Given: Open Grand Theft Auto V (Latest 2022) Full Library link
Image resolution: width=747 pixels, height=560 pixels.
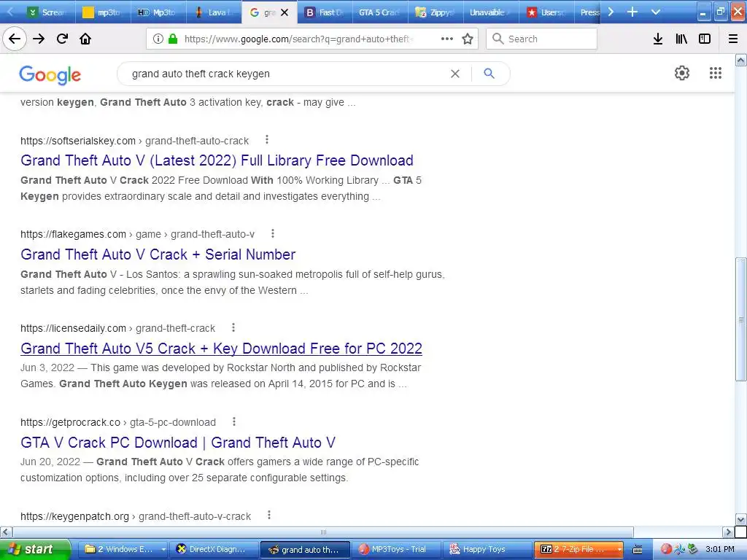Looking at the screenshot, I should 217,160.
